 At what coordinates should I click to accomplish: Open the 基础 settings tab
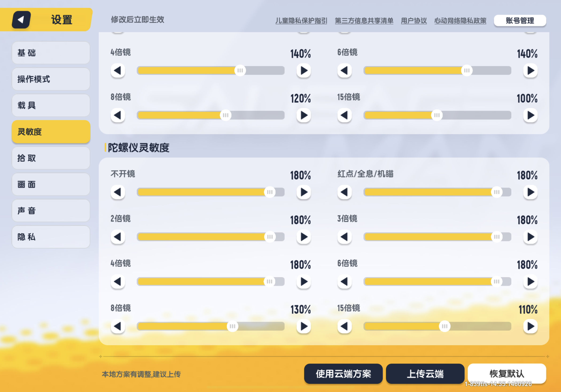coord(51,53)
